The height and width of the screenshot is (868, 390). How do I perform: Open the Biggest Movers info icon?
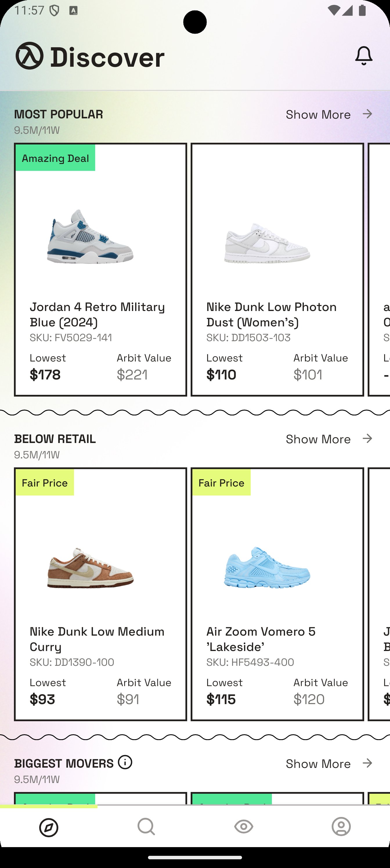[x=125, y=762]
